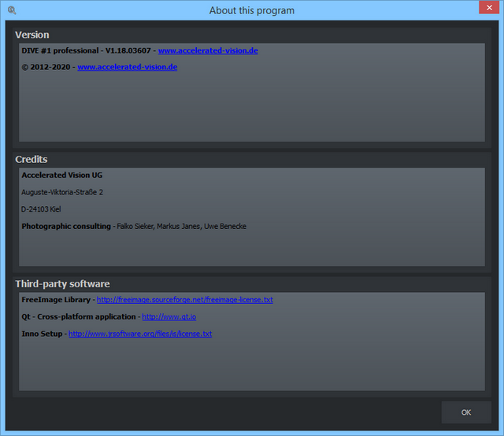Click the magnifier app icon in title bar
Screen dimensions: 504x436
12,10
